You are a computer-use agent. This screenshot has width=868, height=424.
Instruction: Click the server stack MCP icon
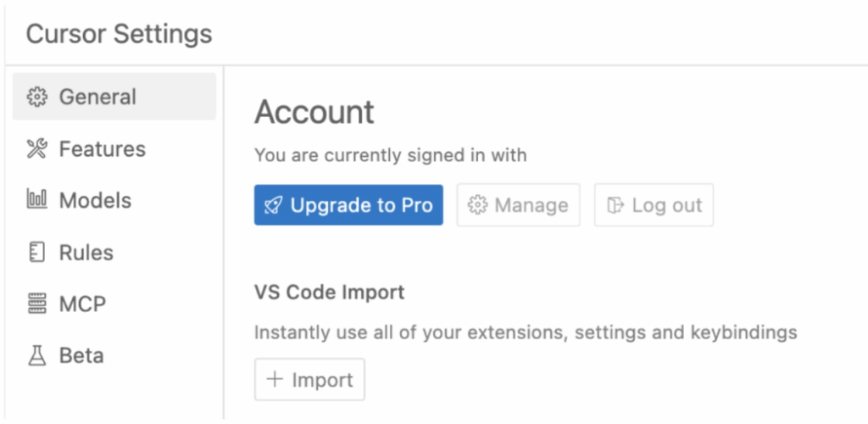(x=36, y=304)
